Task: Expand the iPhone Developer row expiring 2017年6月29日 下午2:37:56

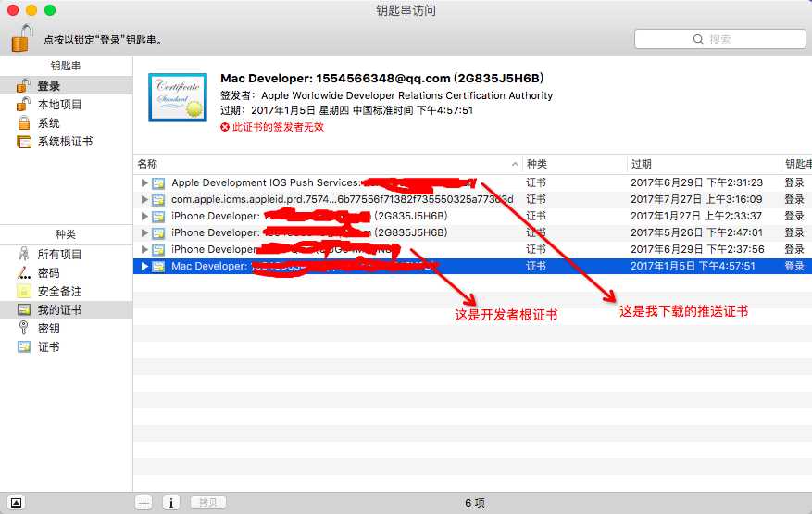Action: (144, 249)
